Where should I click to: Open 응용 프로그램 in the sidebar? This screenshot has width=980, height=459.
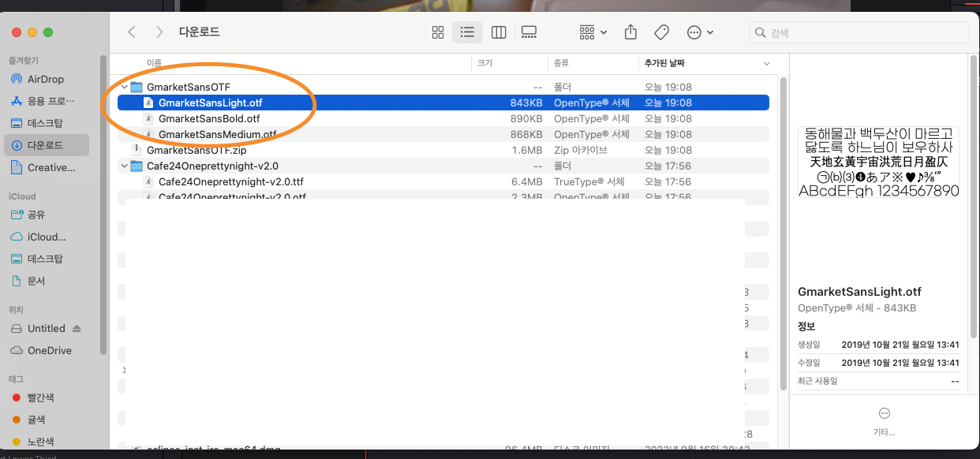tap(46, 101)
